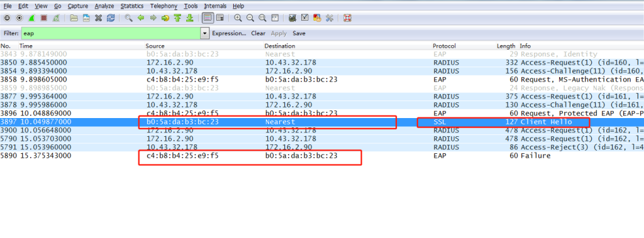The height and width of the screenshot is (238, 644).
Task: Click the eap display filter field
Action: click(x=111, y=34)
